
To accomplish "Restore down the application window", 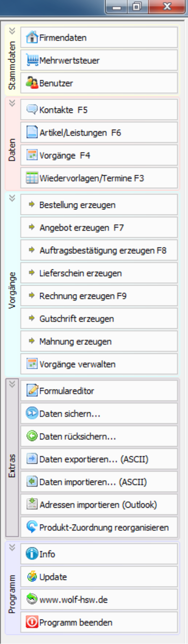I will tap(137, 7).
